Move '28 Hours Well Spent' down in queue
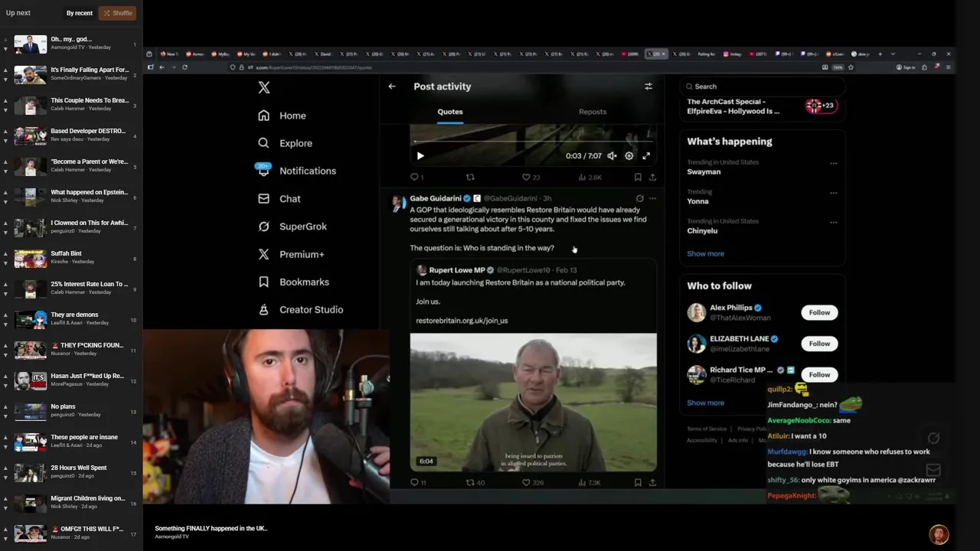Viewport: 980px width, 551px height. click(x=5, y=478)
